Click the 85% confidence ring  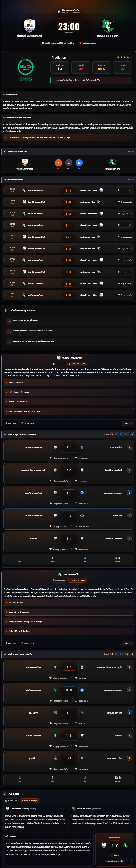[26, 67]
